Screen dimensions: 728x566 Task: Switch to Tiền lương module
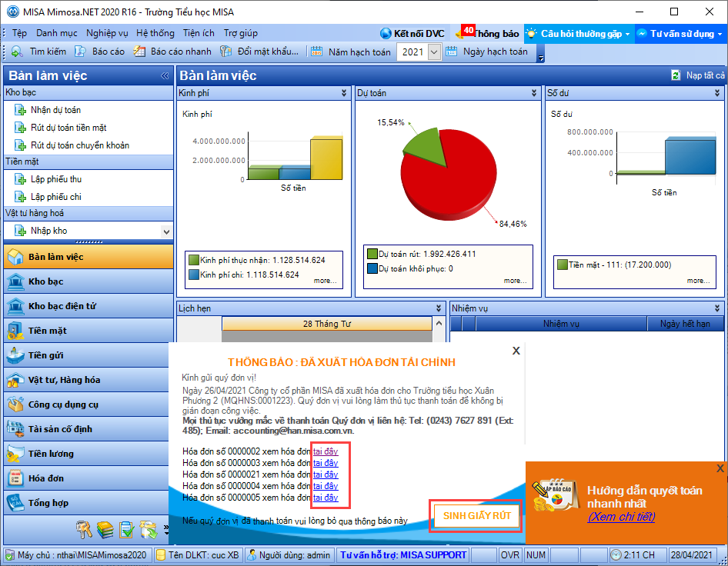point(86,454)
